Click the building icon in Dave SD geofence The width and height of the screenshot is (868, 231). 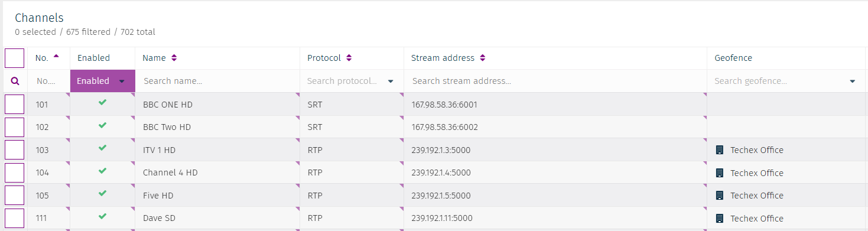pos(719,219)
